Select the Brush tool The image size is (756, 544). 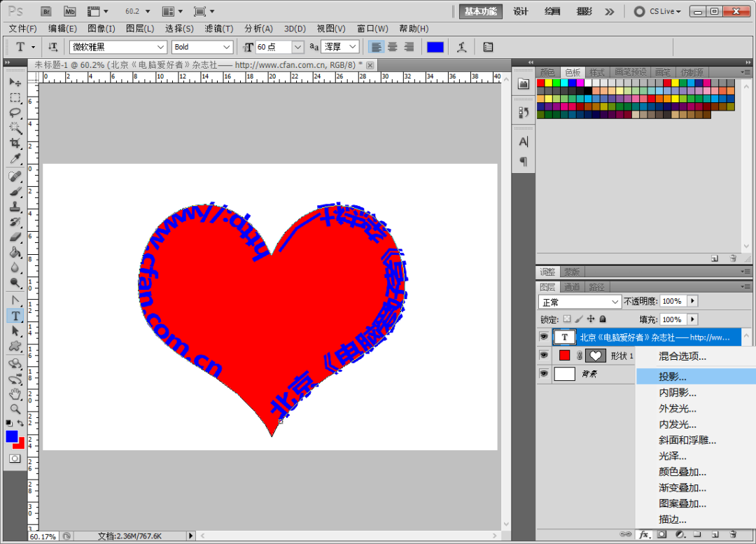click(x=15, y=192)
